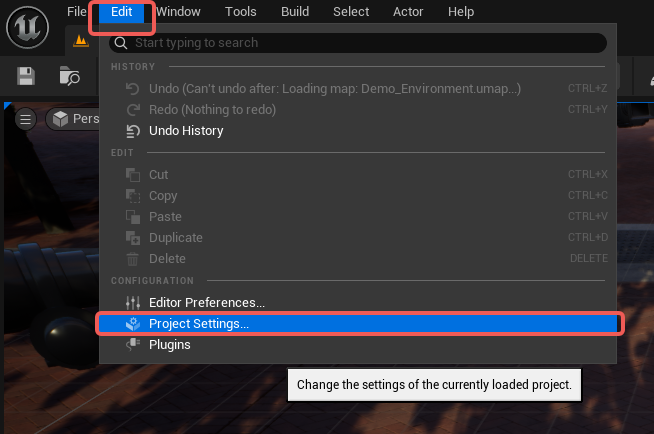The image size is (654, 434).
Task: Click the Undo History icon
Action: coord(133,131)
